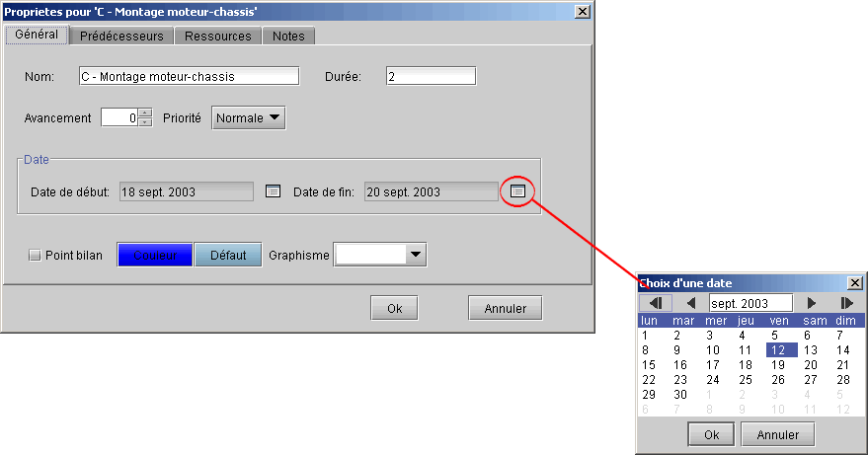Open the start date calendar picker icon
The image size is (868, 455).
(275, 190)
